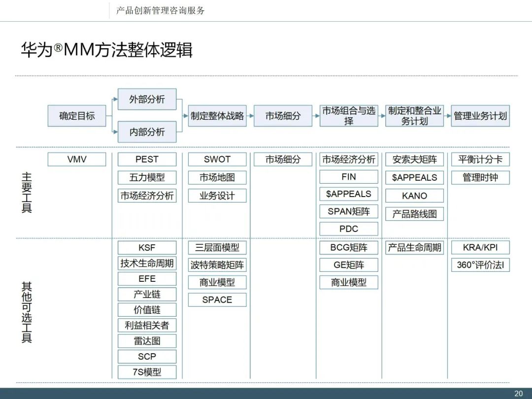Click the 外部分析 process box
The height and width of the screenshot is (399, 532).
[147, 100]
